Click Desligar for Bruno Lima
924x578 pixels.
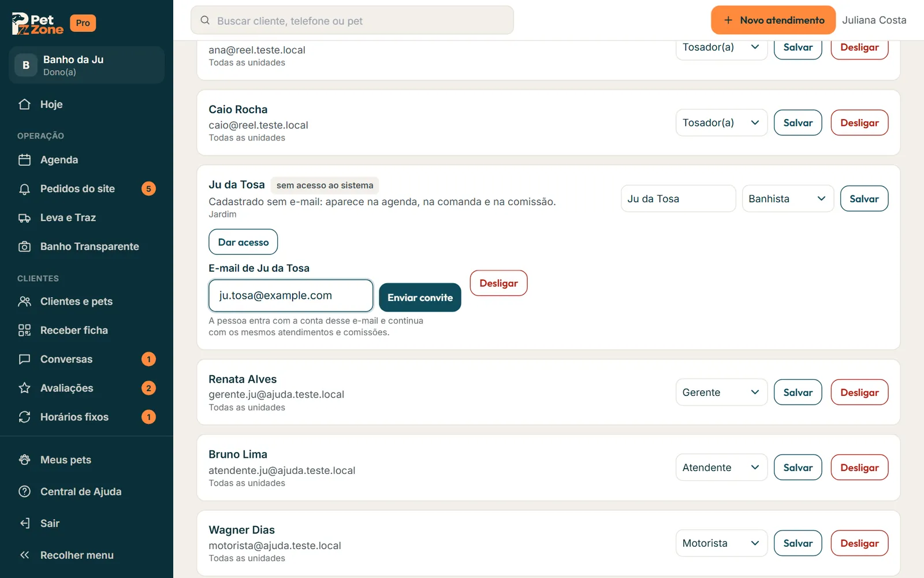pos(859,468)
